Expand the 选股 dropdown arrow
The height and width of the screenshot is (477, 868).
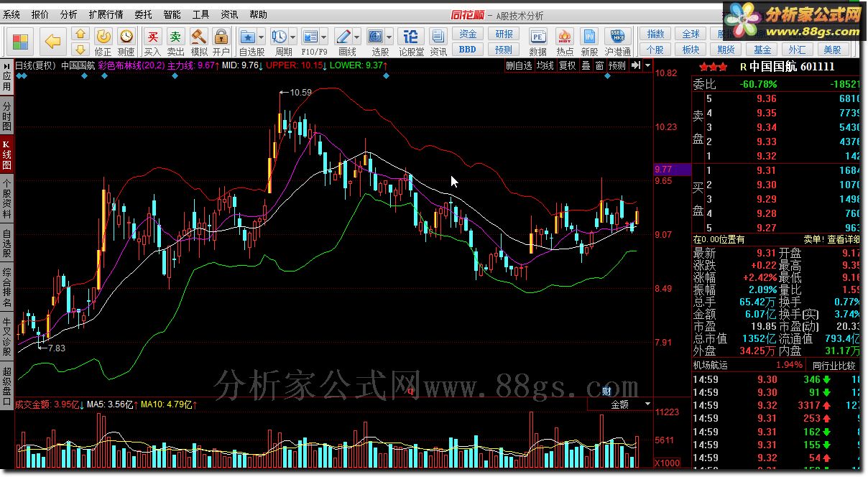pos(389,36)
